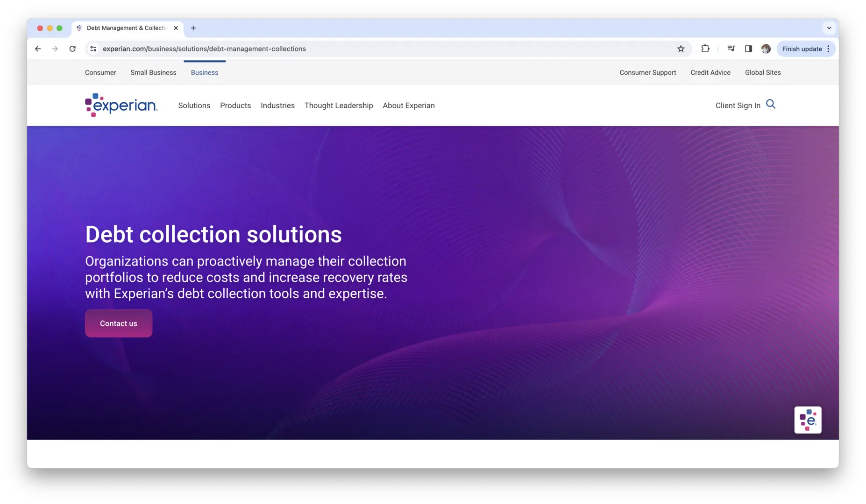Open a new browser tab
The image size is (866, 504).
pyautogui.click(x=193, y=28)
